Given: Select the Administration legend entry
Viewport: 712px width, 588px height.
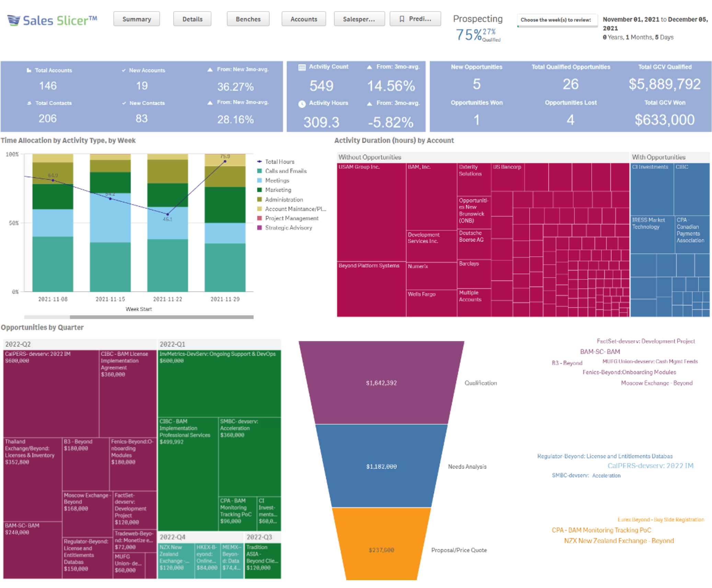Looking at the screenshot, I should pyautogui.click(x=280, y=199).
